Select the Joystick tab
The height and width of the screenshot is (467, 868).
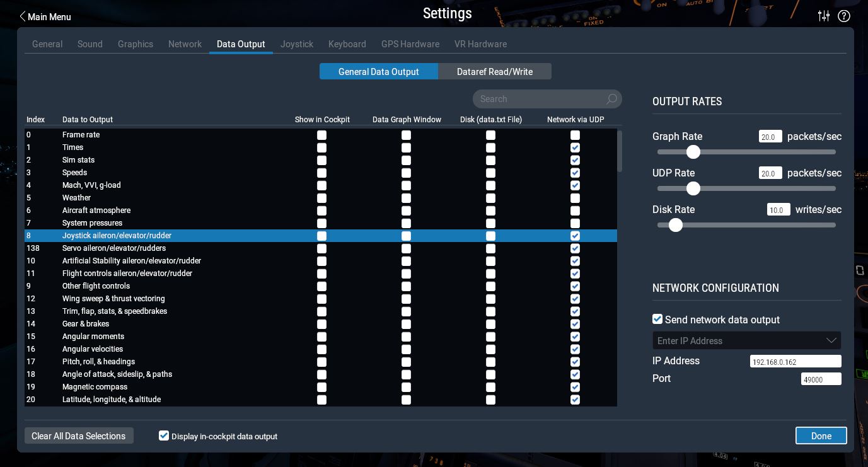coord(297,44)
